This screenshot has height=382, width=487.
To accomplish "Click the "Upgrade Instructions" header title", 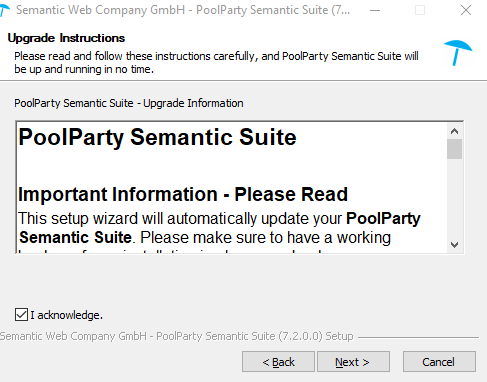I will [x=66, y=38].
